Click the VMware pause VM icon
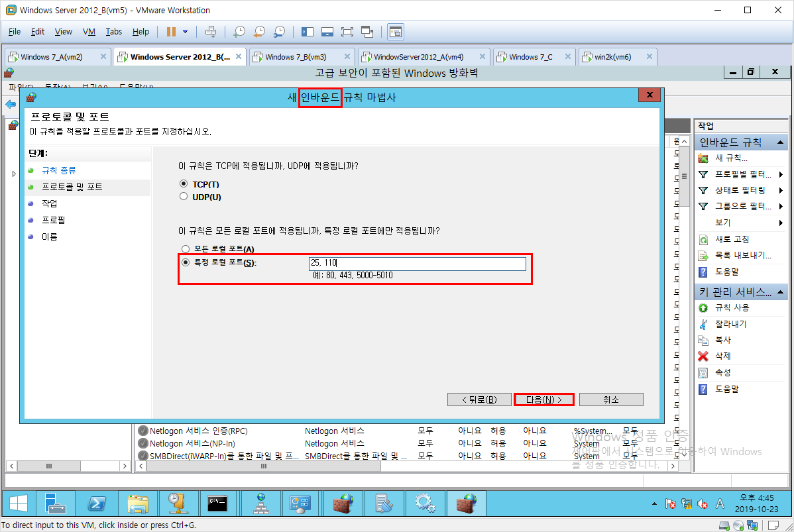This screenshot has width=794, height=532. point(171,32)
